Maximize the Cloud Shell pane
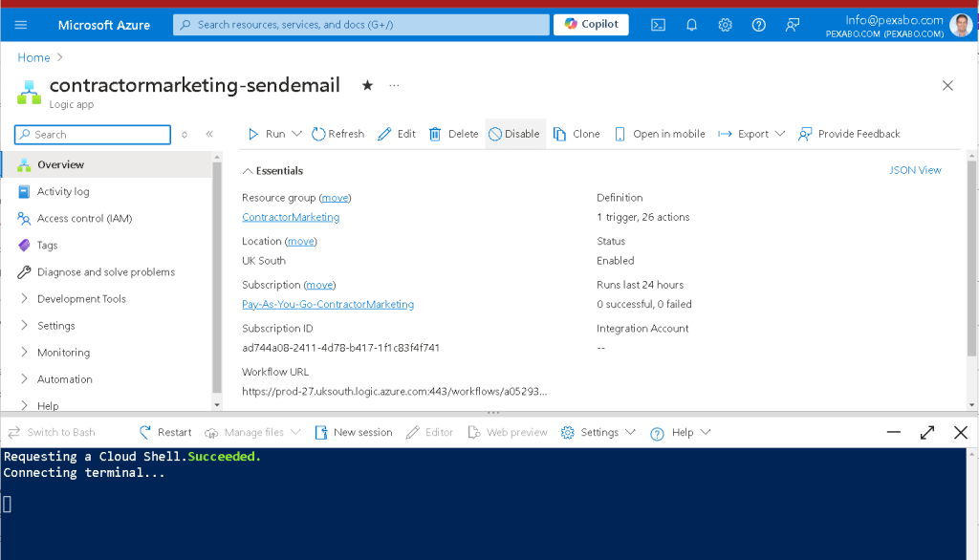 click(x=927, y=432)
